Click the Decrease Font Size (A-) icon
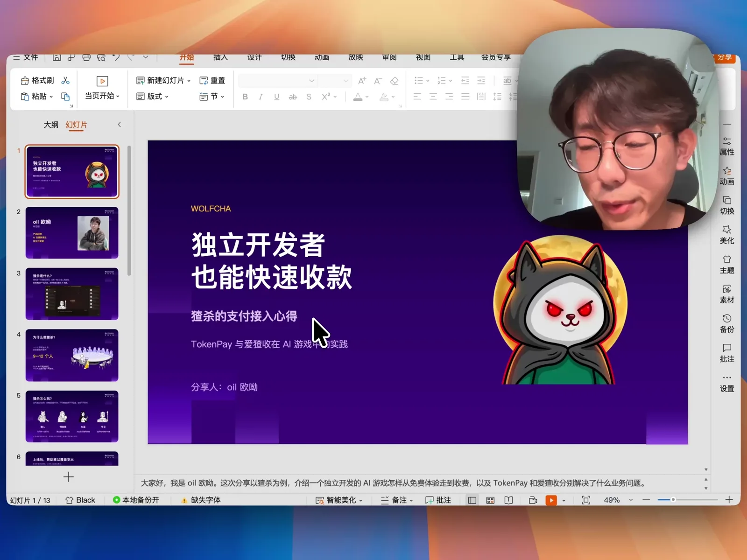The height and width of the screenshot is (560, 747). click(378, 81)
